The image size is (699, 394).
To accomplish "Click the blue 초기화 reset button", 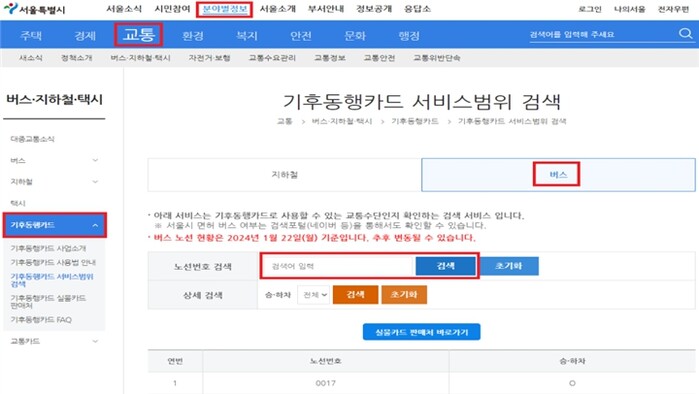I will (509, 266).
